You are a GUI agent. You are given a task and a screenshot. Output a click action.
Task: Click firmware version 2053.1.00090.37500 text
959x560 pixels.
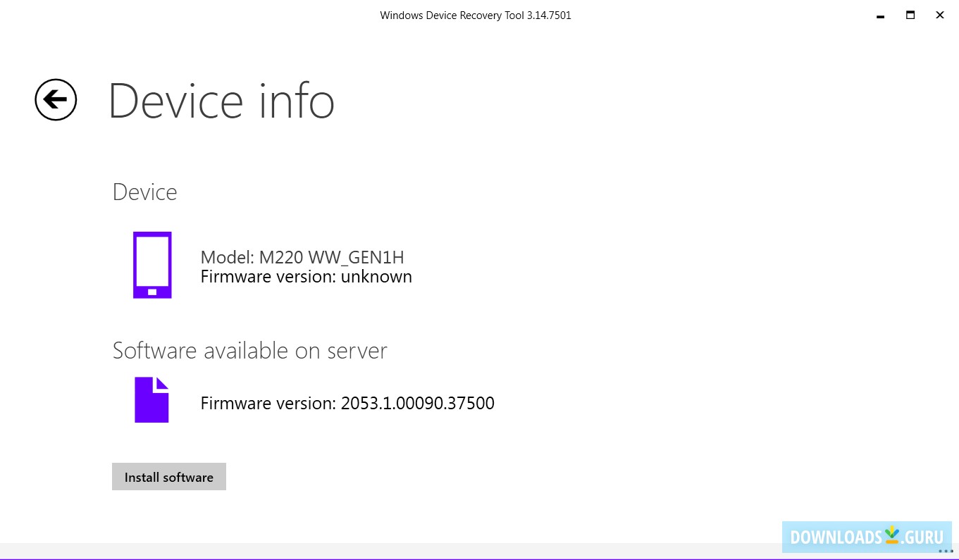(347, 403)
